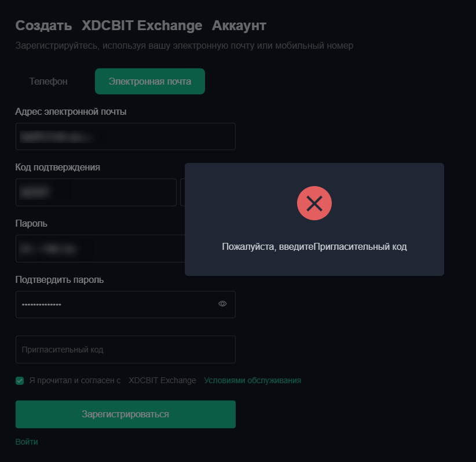The height and width of the screenshot is (462, 476).
Task: Uncheck the terms of service agreement checkbox
Action: click(19, 380)
